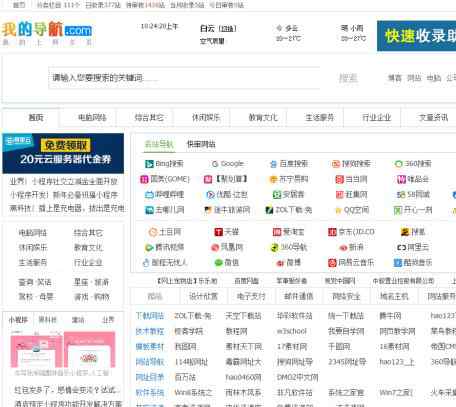Open the 安居客 icon link

pos(277,195)
